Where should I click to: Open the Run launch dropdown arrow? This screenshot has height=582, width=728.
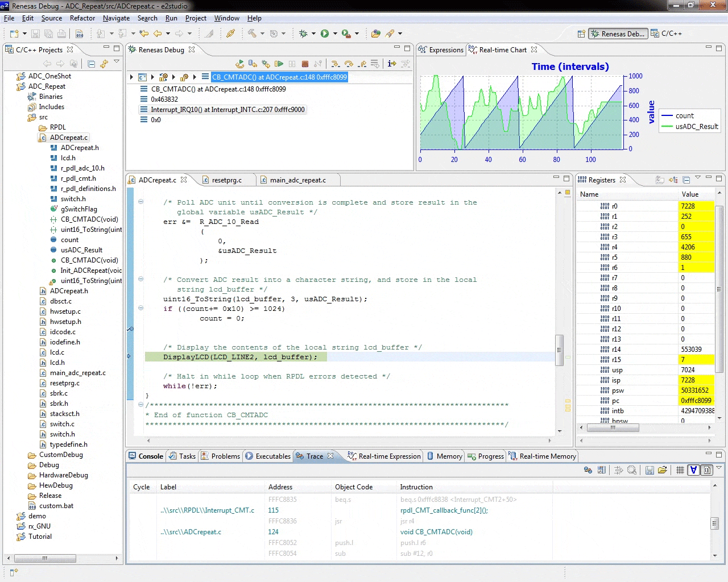click(335, 34)
